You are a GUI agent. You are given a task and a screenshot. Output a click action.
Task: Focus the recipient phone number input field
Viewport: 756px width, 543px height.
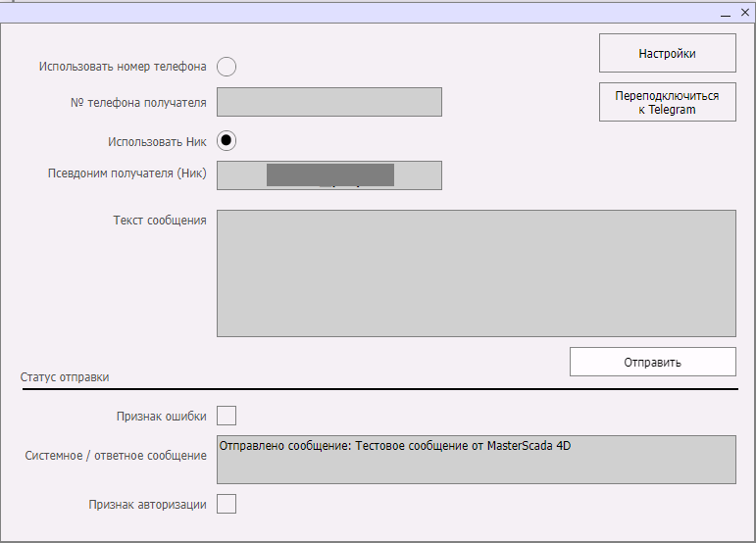tap(328, 102)
